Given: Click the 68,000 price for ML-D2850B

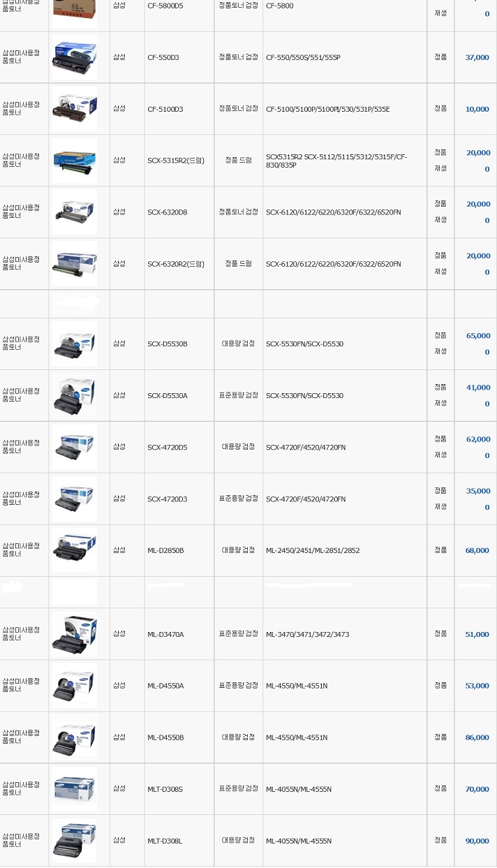Looking at the screenshot, I should click(477, 551).
